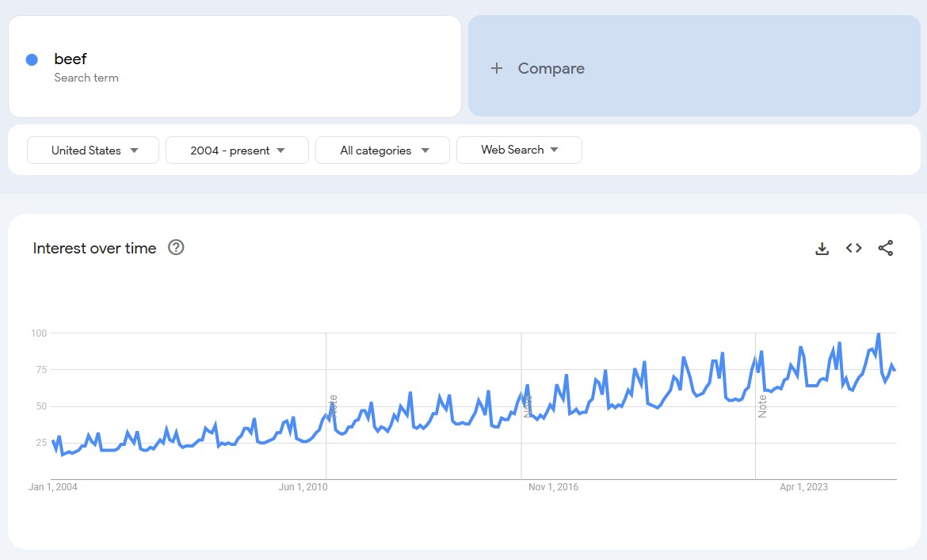Click the Jun 1, 2010 axis label
927x560 pixels.
pyautogui.click(x=303, y=487)
